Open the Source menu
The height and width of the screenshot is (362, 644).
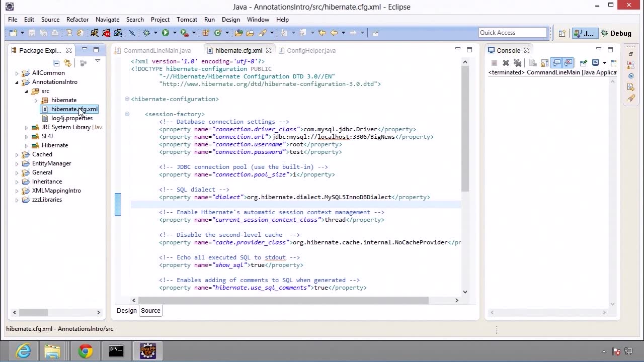(50, 19)
